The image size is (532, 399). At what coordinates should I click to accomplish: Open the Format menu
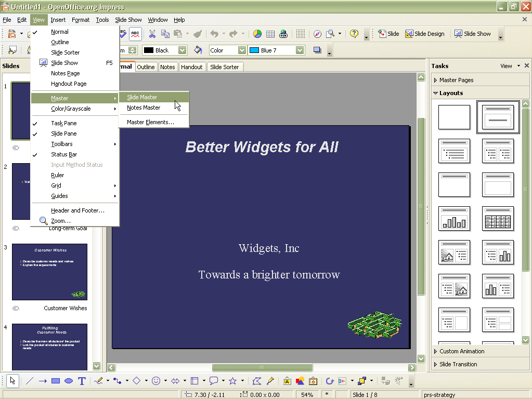pyautogui.click(x=81, y=20)
